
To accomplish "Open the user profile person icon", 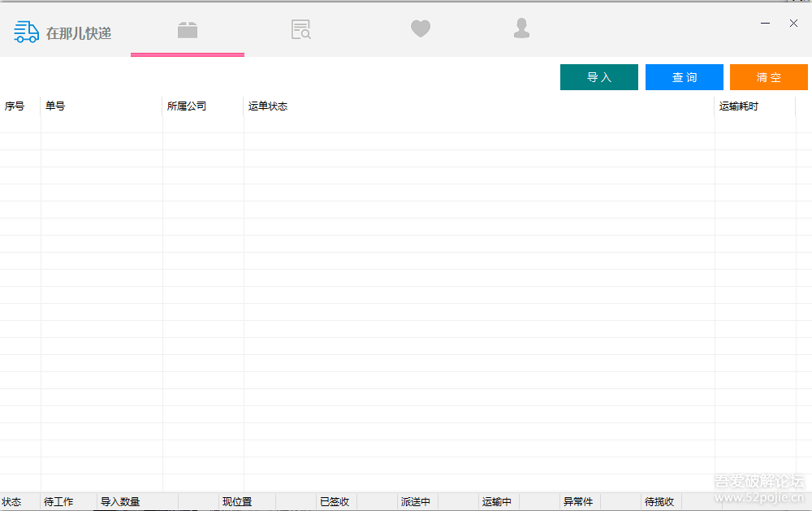I will (521, 29).
